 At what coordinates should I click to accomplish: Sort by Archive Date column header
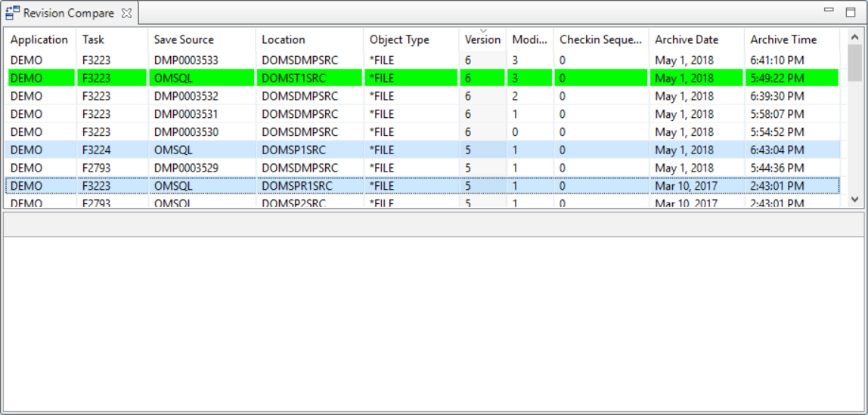point(687,40)
